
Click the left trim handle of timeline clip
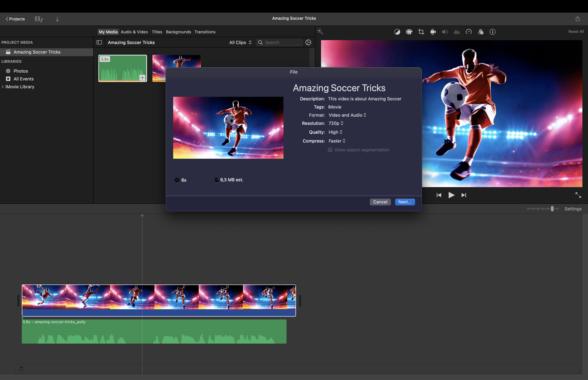click(x=18, y=301)
